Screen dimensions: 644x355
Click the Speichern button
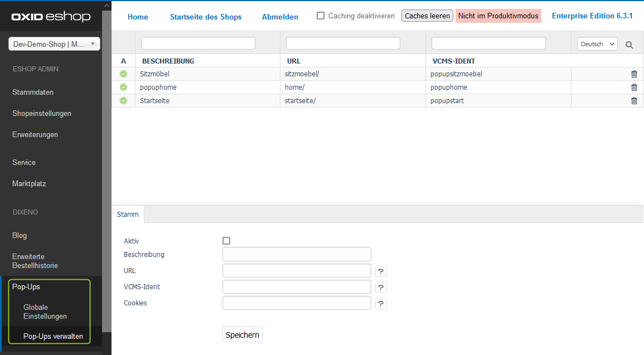click(243, 334)
